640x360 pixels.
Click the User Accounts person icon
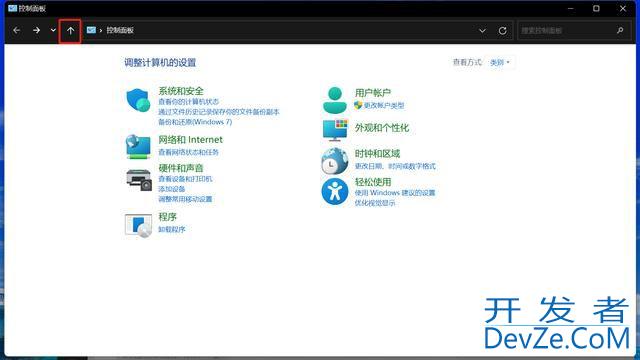(335, 100)
